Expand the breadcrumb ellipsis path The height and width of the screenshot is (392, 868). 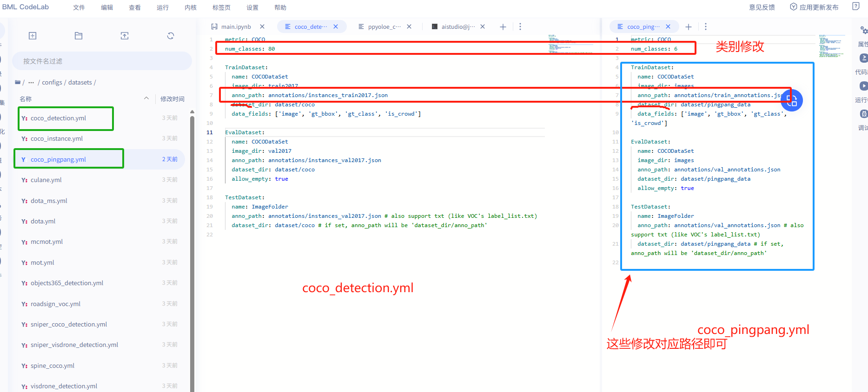31,83
